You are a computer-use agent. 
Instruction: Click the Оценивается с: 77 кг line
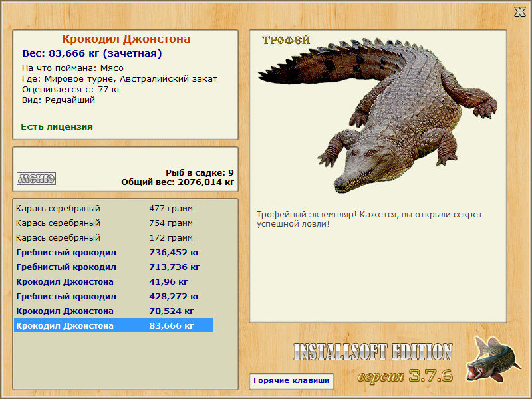[x=71, y=90]
